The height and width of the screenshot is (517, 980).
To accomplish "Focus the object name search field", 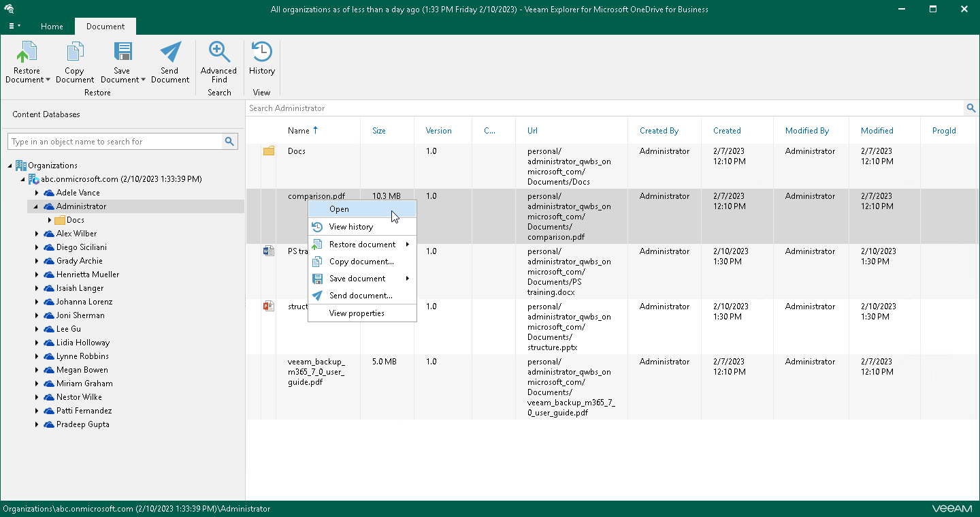I will tap(116, 142).
